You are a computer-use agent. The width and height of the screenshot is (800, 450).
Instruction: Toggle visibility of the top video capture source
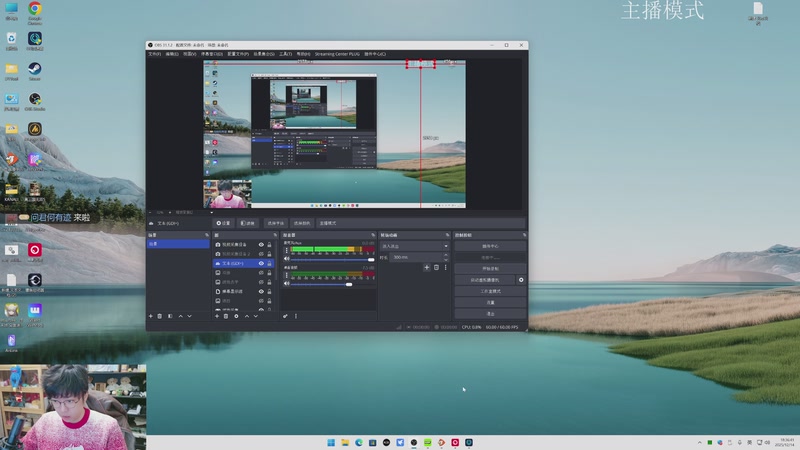262,244
